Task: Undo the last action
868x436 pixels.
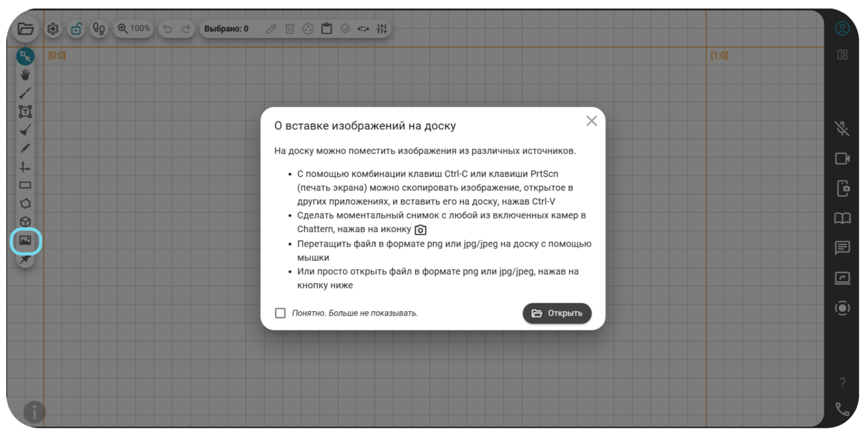Action: tap(167, 29)
